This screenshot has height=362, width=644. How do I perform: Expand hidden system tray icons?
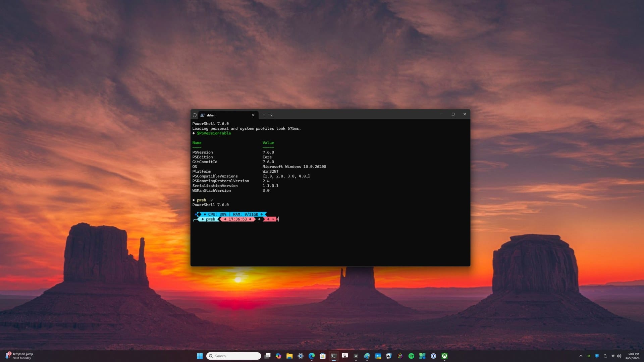coord(581,356)
